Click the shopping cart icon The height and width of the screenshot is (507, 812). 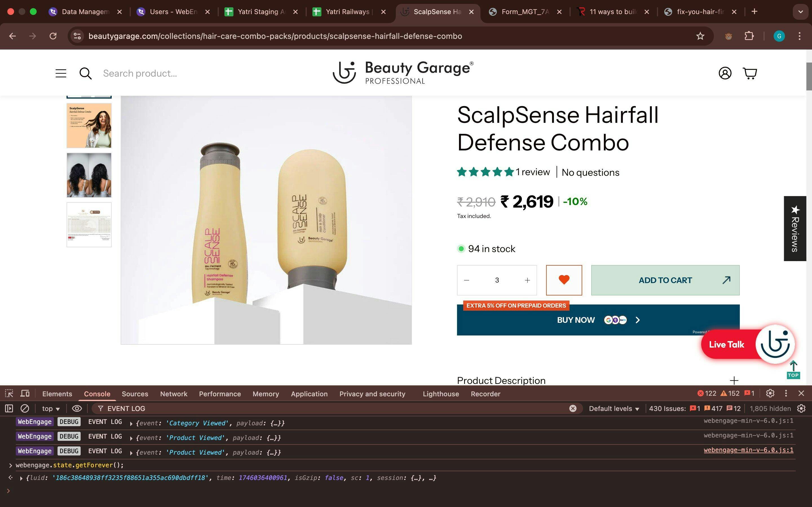(750, 73)
